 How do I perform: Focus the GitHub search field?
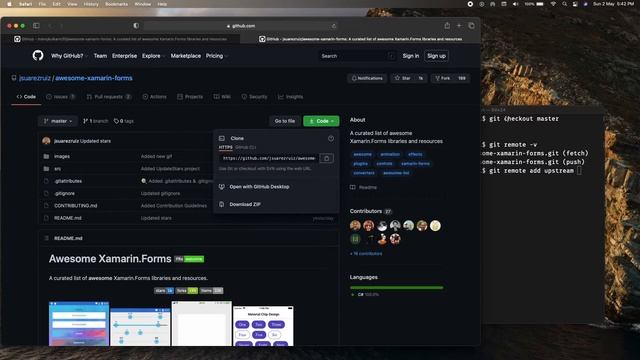(x=357, y=56)
